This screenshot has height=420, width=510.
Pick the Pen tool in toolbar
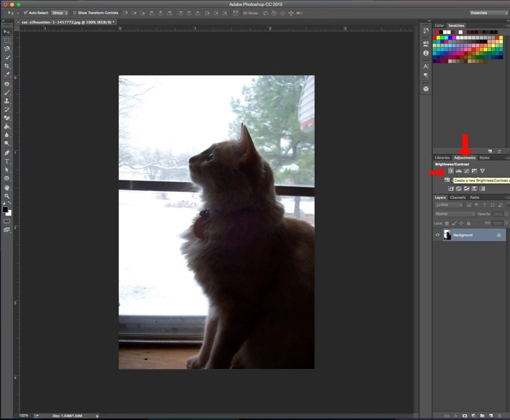[7, 152]
